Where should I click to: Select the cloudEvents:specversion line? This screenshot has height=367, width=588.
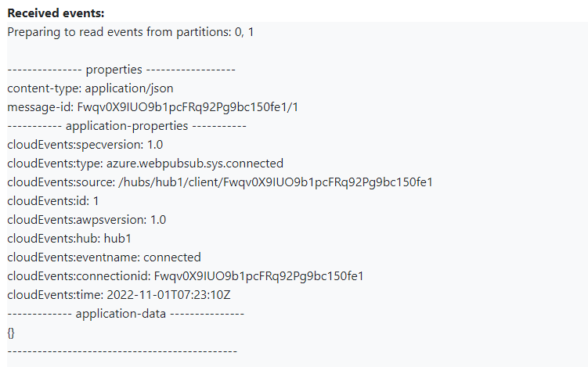tap(86, 145)
